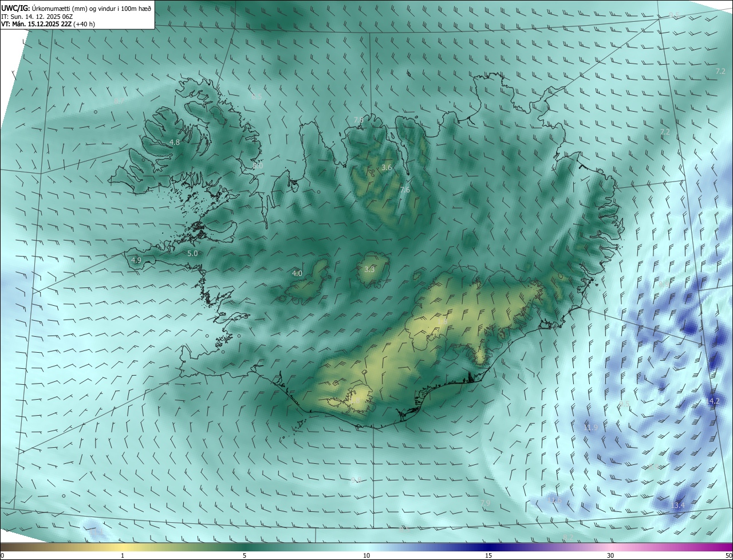Click the 50 tick on the color scale
This screenshot has height=560, width=733.
click(x=728, y=555)
